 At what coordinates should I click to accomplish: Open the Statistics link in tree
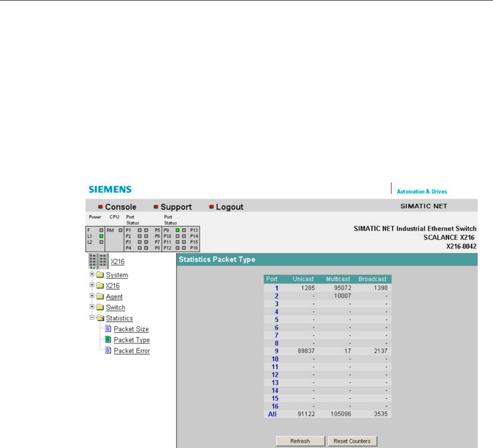pyautogui.click(x=120, y=318)
